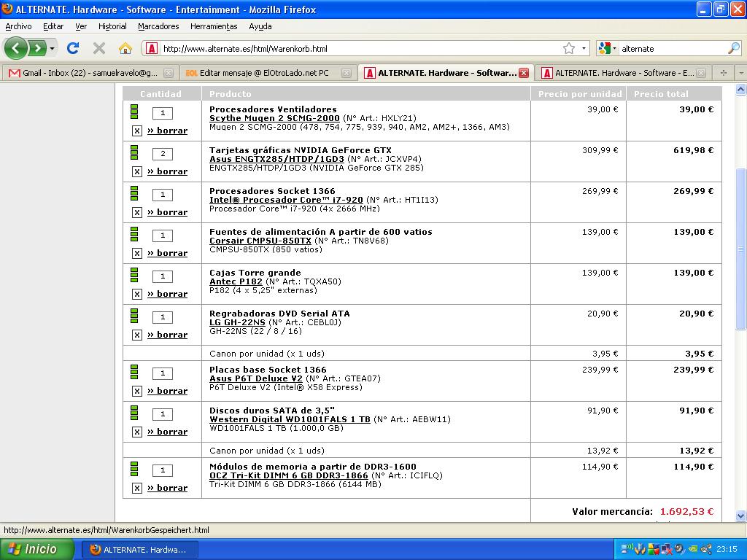This screenshot has height=560, width=747.
Task: Click the X box to remove Asus ENGTX285
Action: point(136,171)
